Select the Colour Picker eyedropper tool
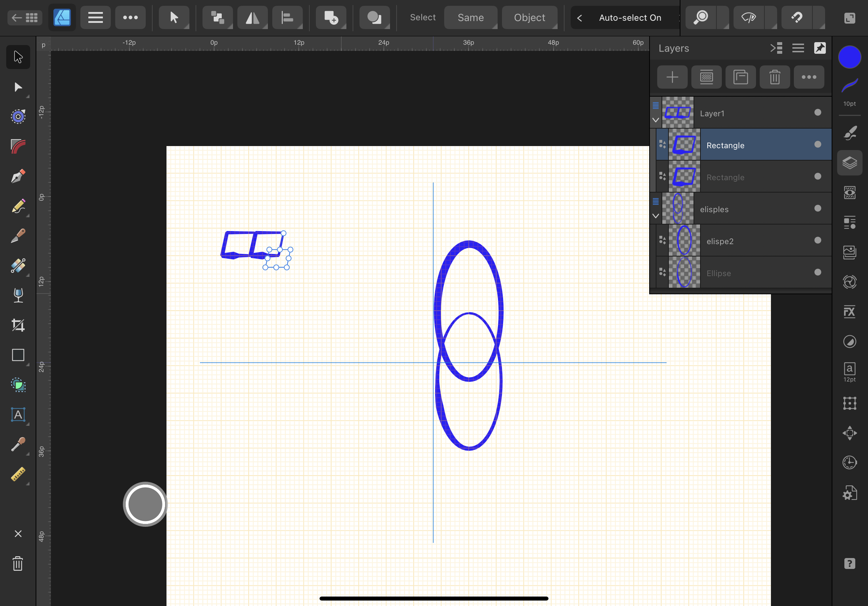The image size is (868, 606). click(x=18, y=445)
